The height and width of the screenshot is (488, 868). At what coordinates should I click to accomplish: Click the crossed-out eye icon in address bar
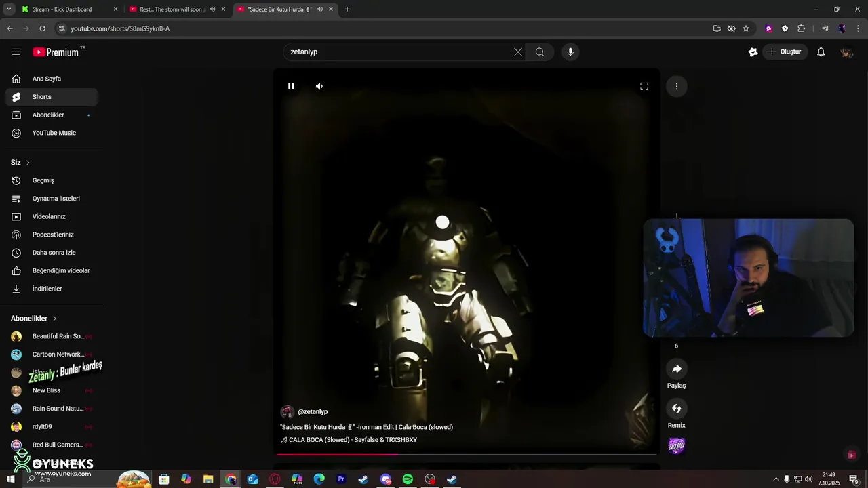click(731, 28)
